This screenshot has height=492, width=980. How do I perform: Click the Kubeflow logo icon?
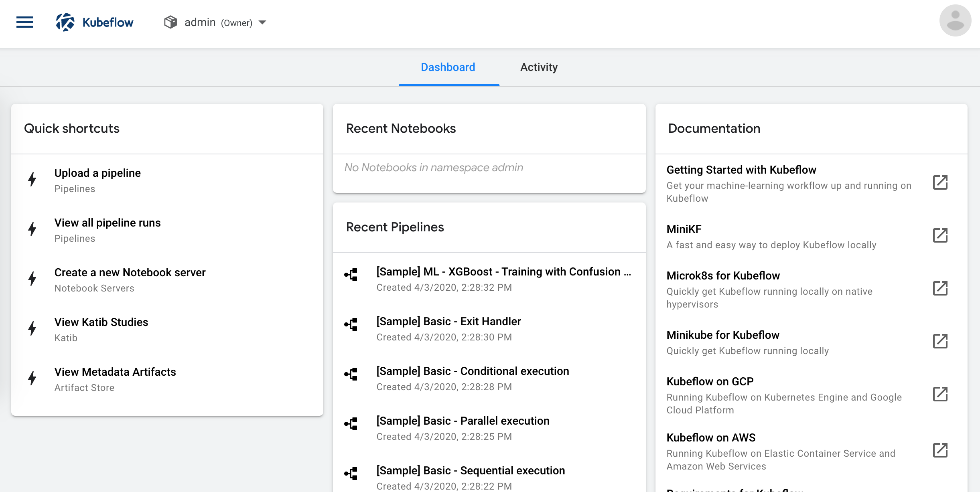[65, 22]
